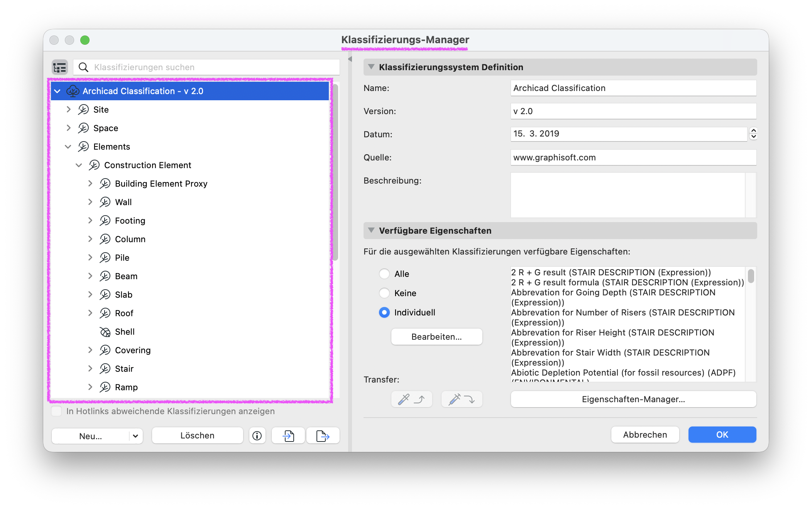This screenshot has width=812, height=509.
Task: Collapse Klassifizierungssystem Definition panel
Action: [x=371, y=67]
